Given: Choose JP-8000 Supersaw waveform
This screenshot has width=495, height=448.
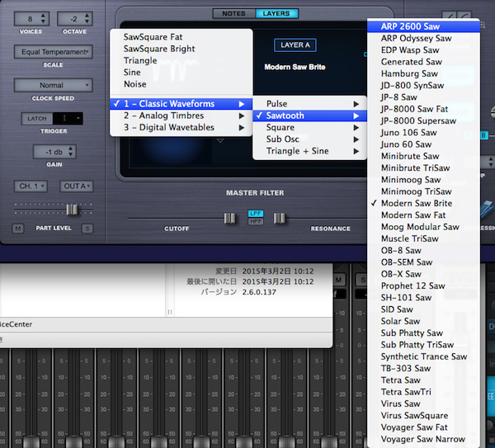Looking at the screenshot, I should point(424,120).
